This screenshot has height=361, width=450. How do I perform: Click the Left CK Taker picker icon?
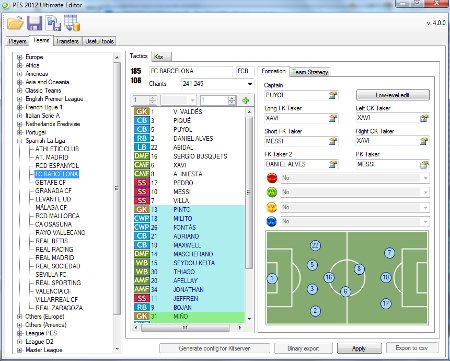424,118
